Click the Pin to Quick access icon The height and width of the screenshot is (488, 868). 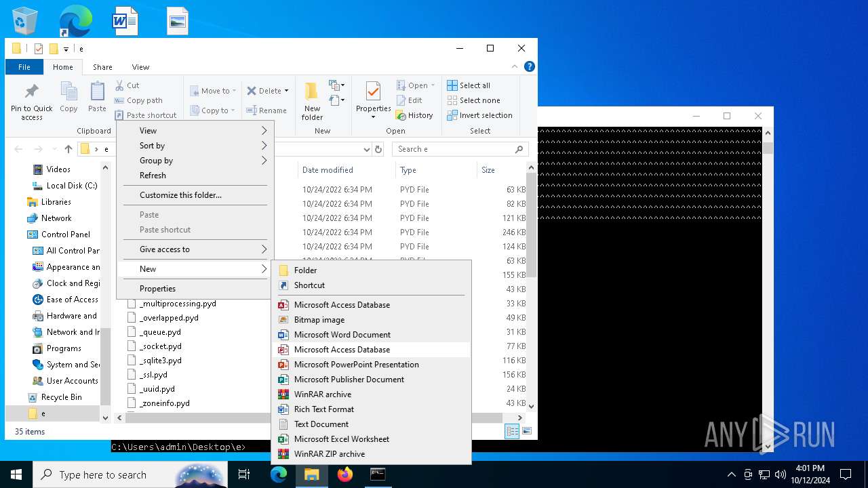click(31, 92)
